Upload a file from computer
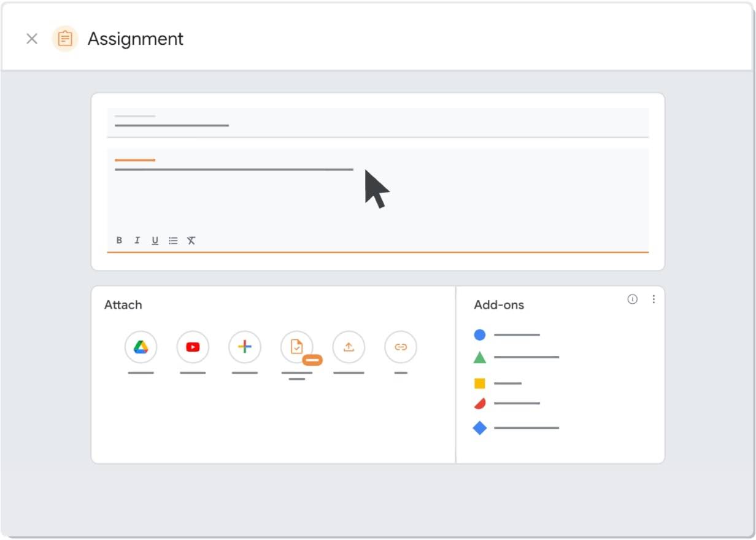This screenshot has width=756, height=540. point(349,347)
